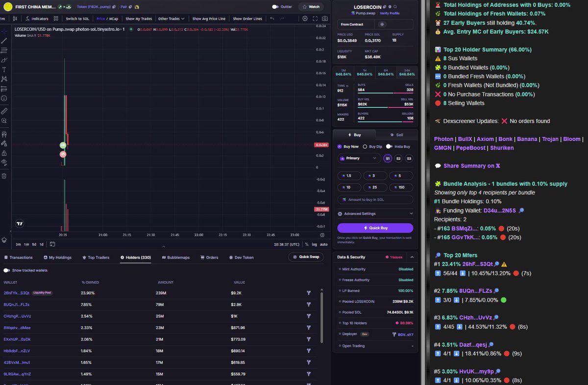Take a chart snapshot with camera

pos(324,19)
